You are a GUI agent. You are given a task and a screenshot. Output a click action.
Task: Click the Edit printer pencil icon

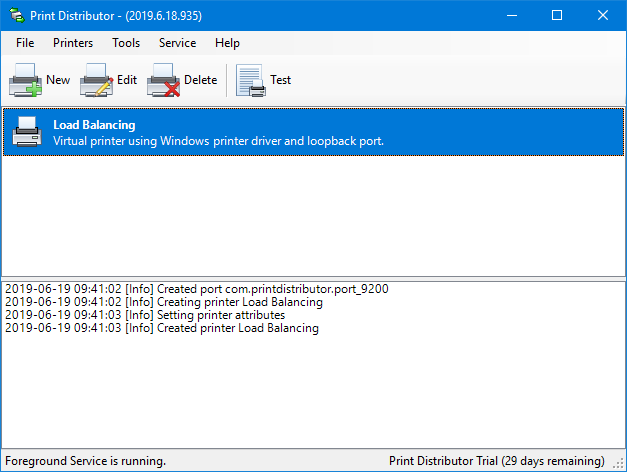(96, 80)
